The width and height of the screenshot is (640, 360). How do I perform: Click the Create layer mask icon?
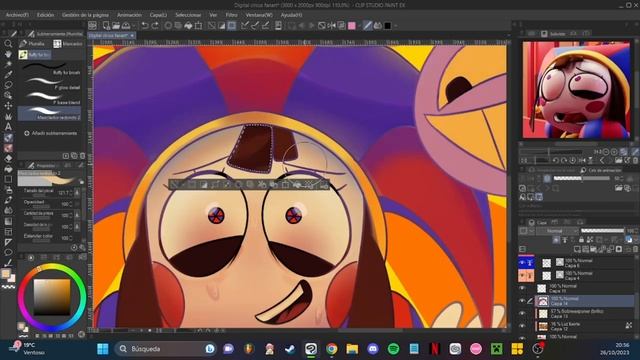click(619, 249)
